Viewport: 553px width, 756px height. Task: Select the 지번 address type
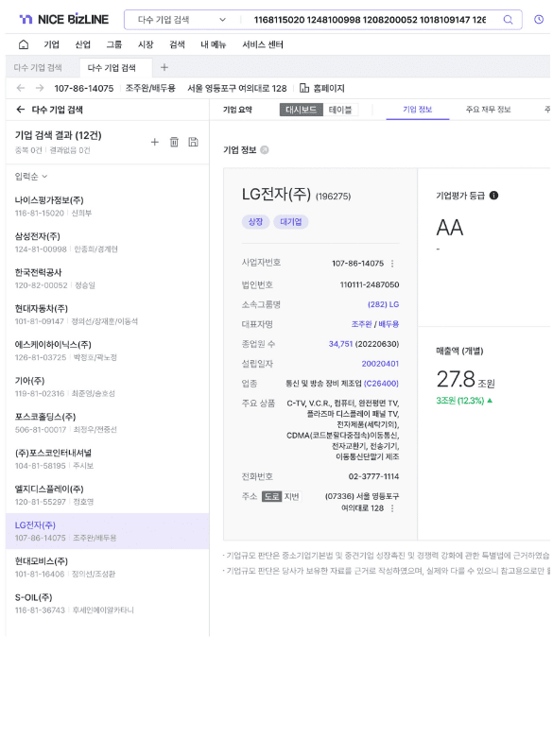pos(291,497)
